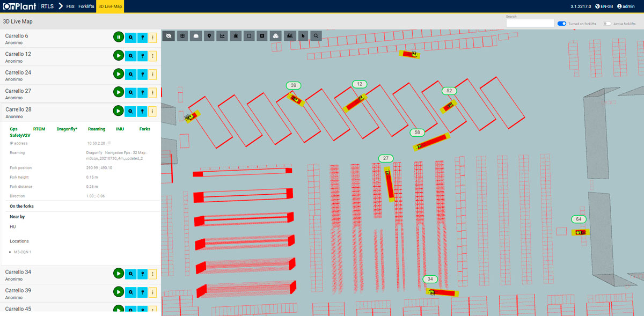Screen dimensions: 644x316
Task: Click the bug icon in map toolbar
Action: pos(236,36)
